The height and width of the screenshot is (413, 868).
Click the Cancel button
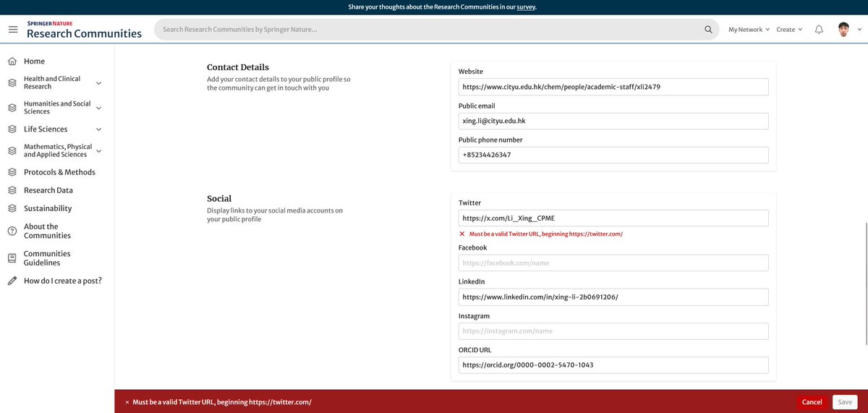click(812, 402)
